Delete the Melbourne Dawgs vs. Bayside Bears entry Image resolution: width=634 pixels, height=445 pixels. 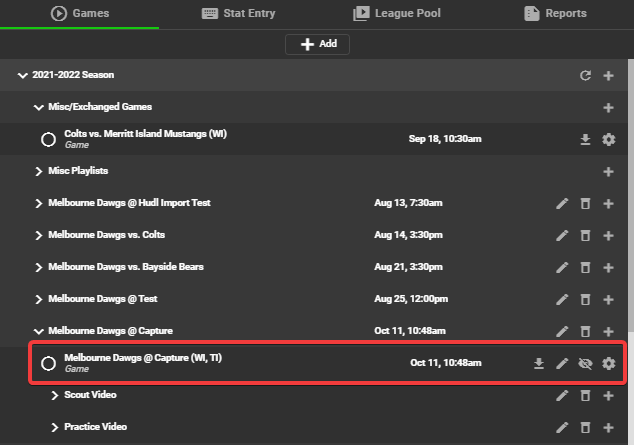click(x=585, y=267)
